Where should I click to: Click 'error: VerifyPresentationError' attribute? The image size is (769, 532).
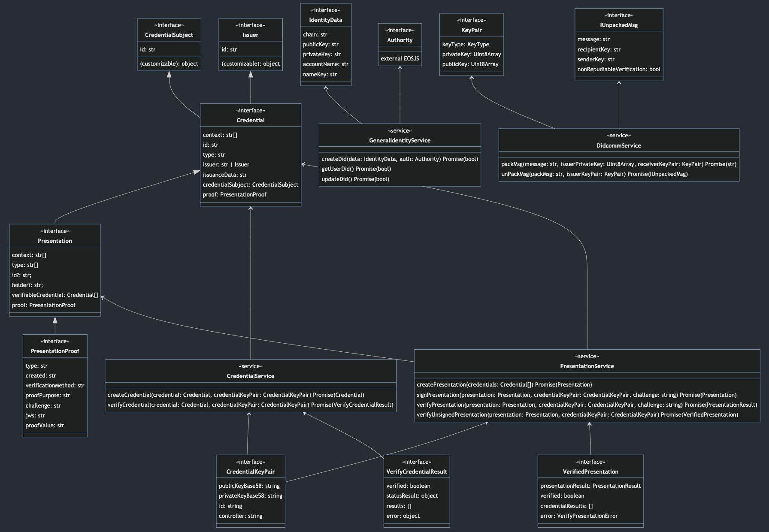pos(579,516)
